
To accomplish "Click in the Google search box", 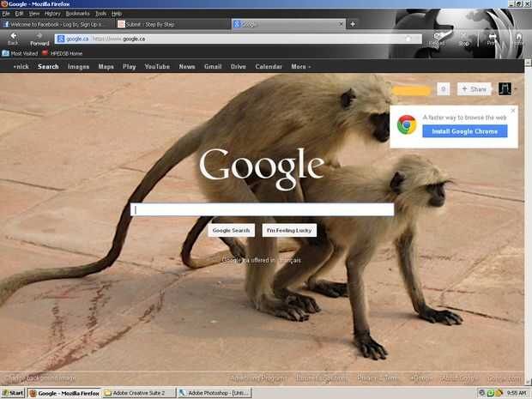I will (x=263, y=209).
